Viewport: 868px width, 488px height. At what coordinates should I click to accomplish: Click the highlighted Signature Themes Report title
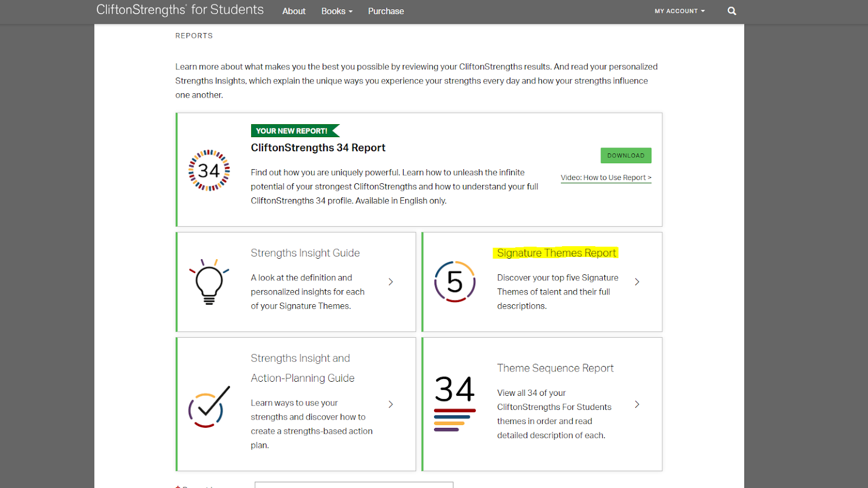[556, 253]
